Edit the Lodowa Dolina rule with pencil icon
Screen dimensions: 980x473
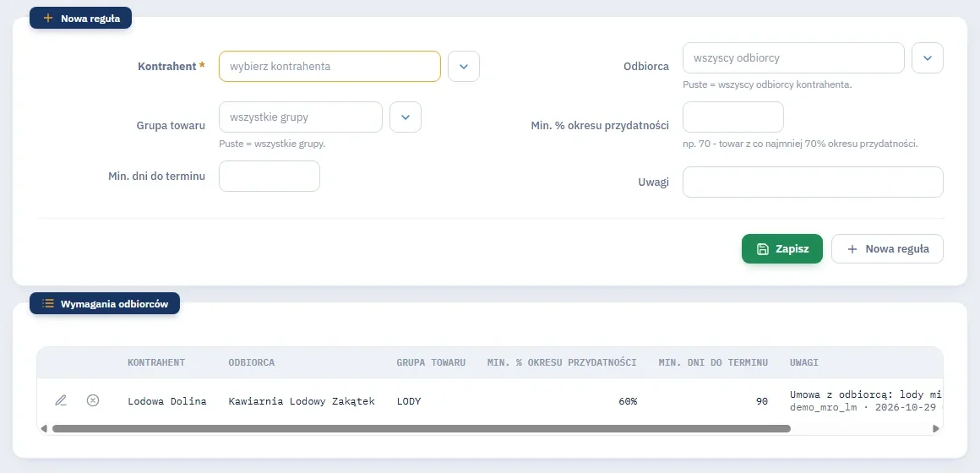coord(61,400)
